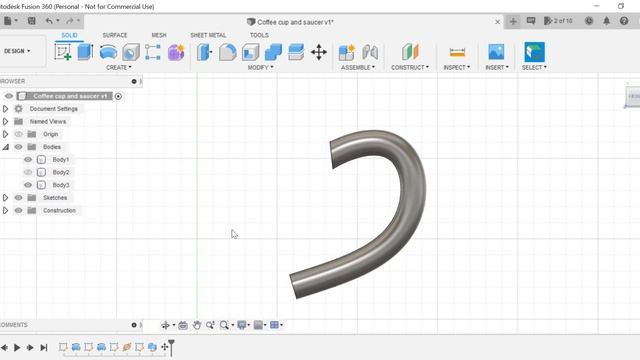Click the Undo arrow
640x360 pixels.
[x=49, y=21]
